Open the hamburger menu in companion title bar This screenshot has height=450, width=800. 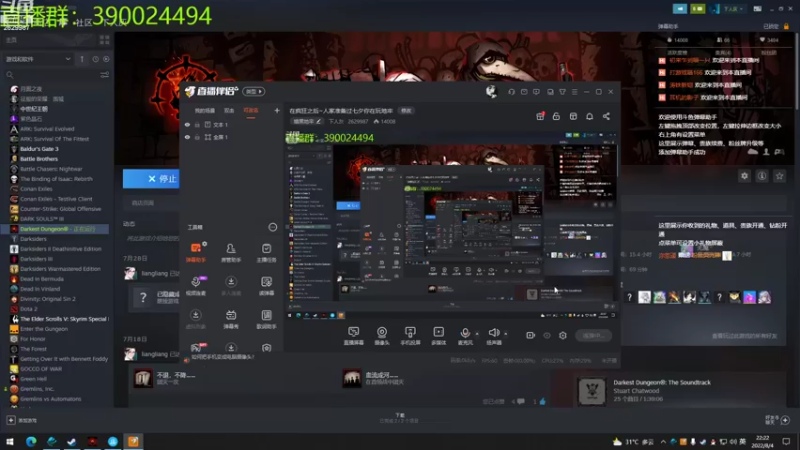tap(574, 92)
